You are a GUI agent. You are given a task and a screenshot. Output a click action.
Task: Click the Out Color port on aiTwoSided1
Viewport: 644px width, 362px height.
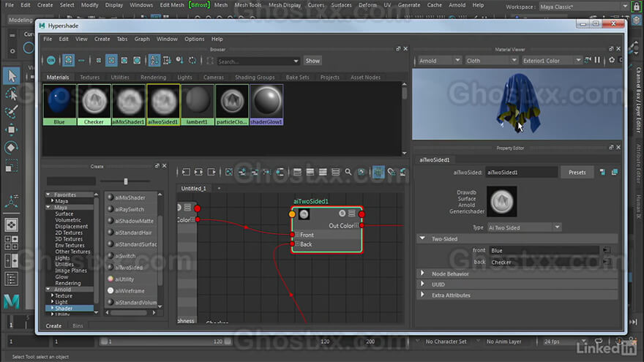362,226
